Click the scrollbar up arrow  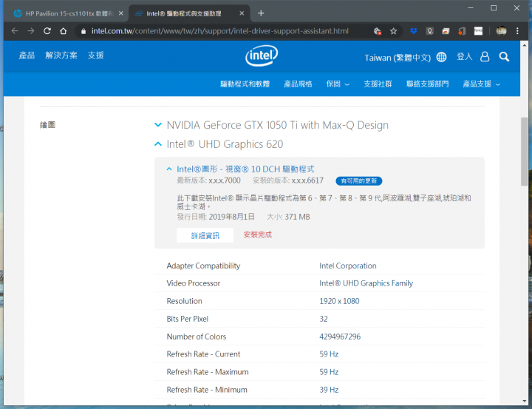click(524, 44)
